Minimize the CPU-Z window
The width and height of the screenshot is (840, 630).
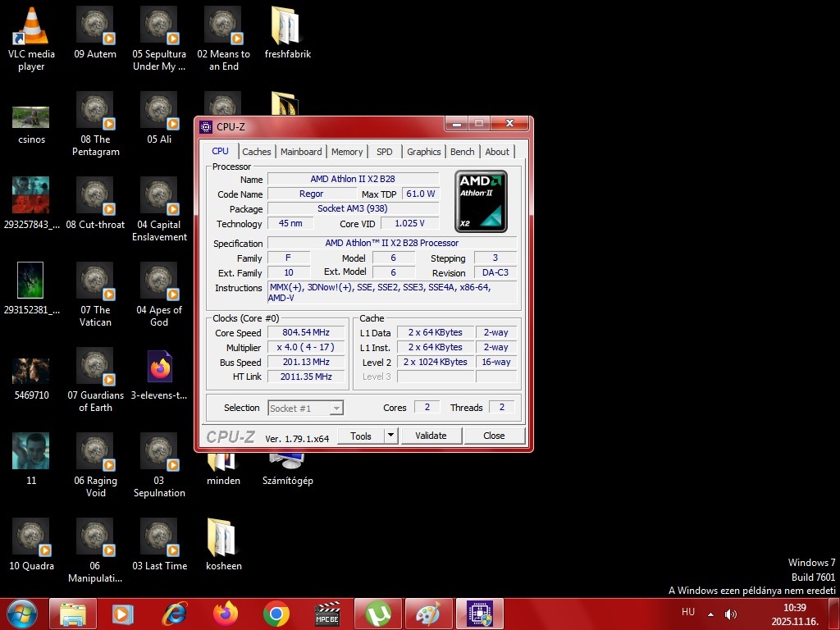tap(456, 124)
